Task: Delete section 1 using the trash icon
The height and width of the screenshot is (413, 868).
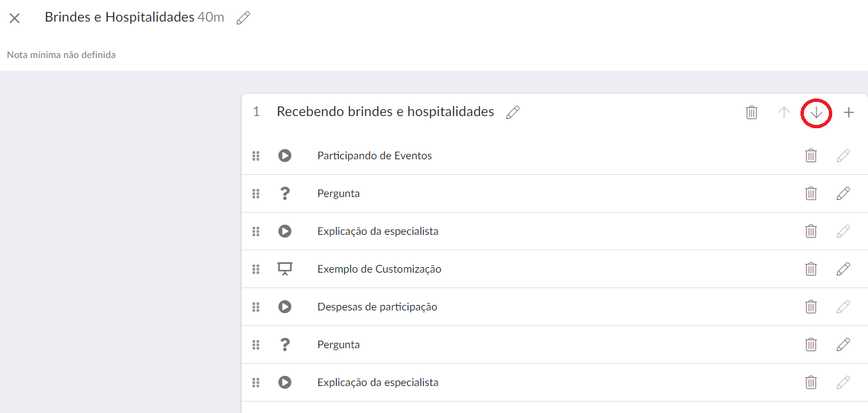Action: tap(751, 113)
